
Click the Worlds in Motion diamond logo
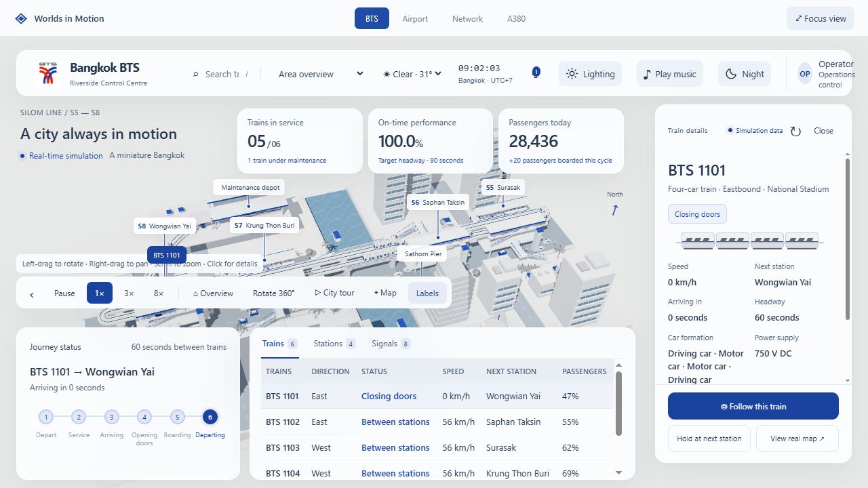[x=21, y=18]
